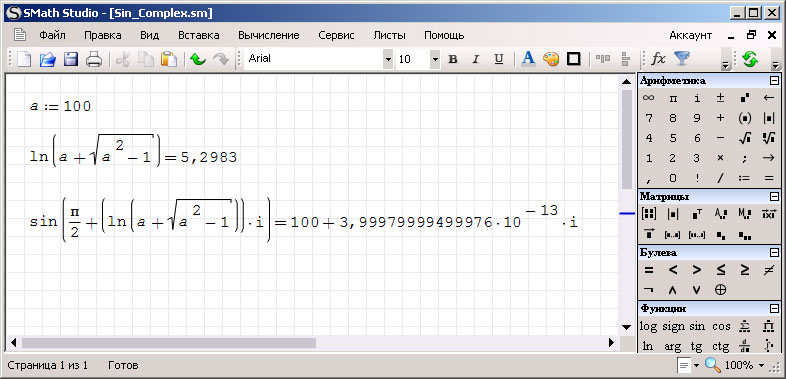Open the page view mode dropdown

(697, 365)
